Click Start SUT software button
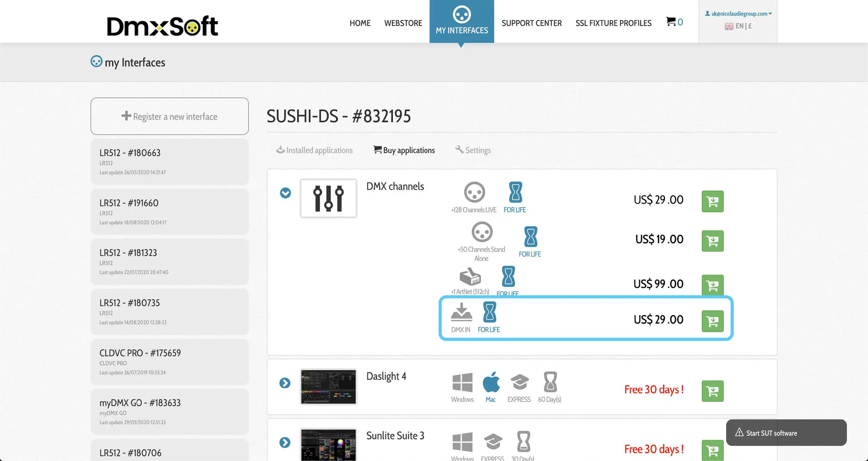Screen dimensions: 868x461 tap(786, 433)
